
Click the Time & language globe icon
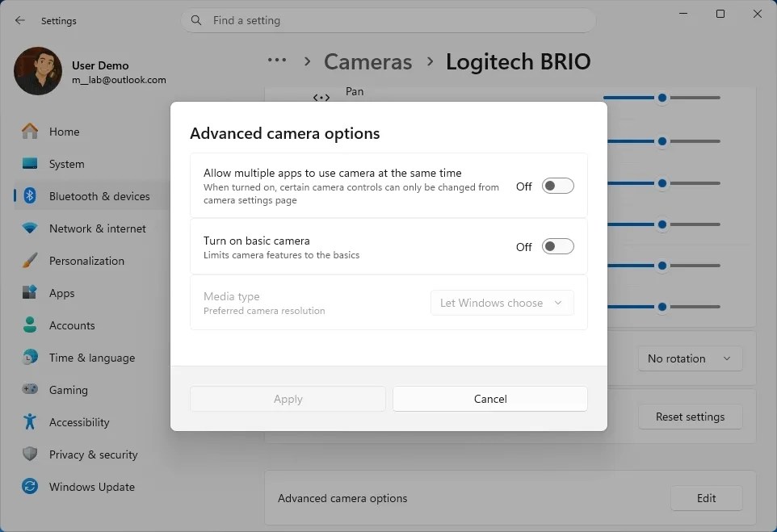coord(30,357)
